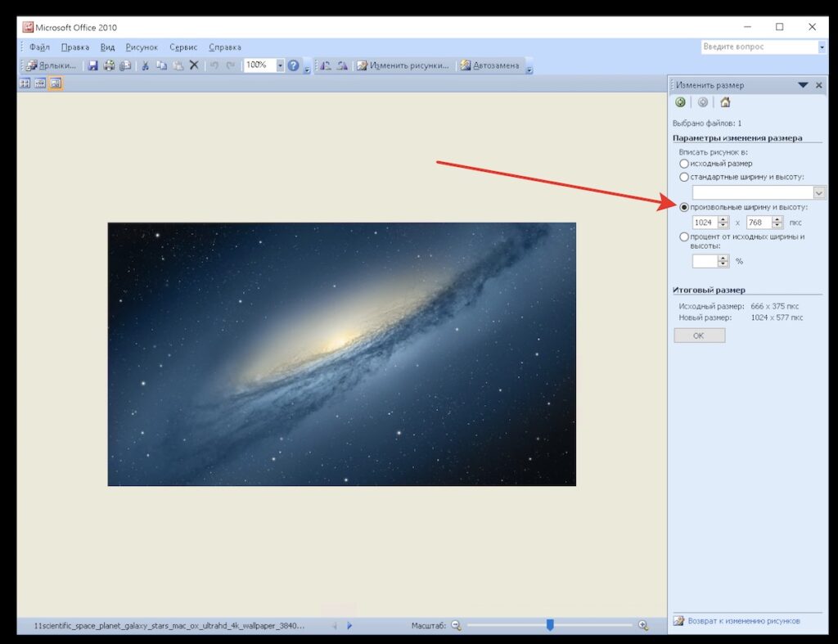This screenshot has width=838, height=644.
Task: Increase height with up spinner arrow
Action: point(777,219)
